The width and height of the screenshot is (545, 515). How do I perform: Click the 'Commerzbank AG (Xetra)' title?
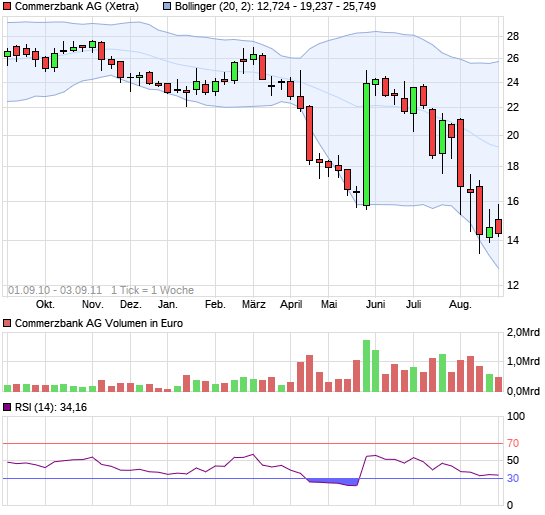click(x=77, y=6)
